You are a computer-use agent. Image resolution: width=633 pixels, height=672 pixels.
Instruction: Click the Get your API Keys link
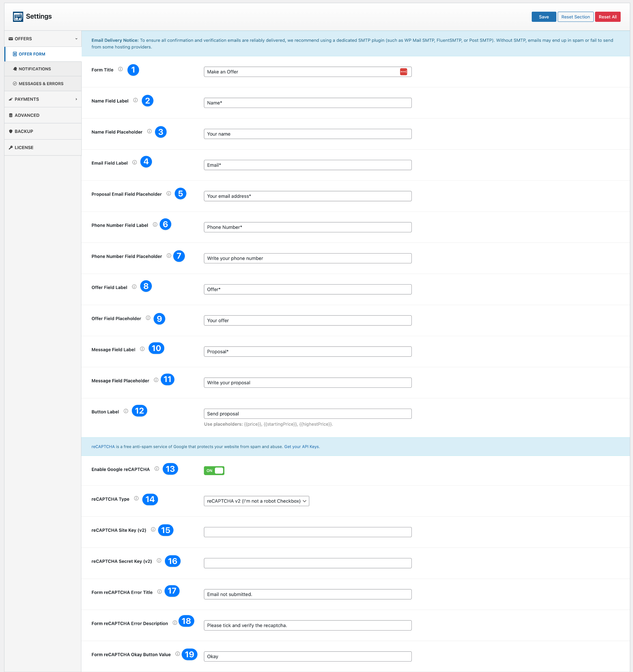pos(301,447)
